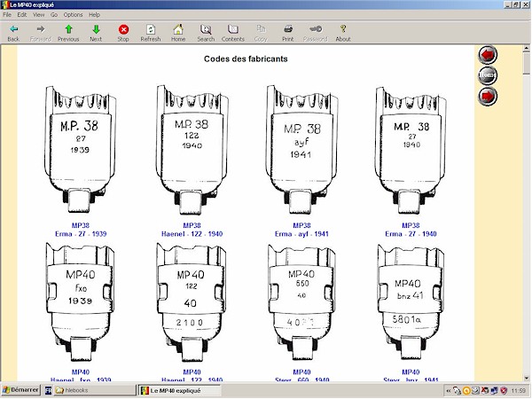The image size is (532, 399).
Task: Open the Previous page with green up arrow
Action: tap(68, 34)
